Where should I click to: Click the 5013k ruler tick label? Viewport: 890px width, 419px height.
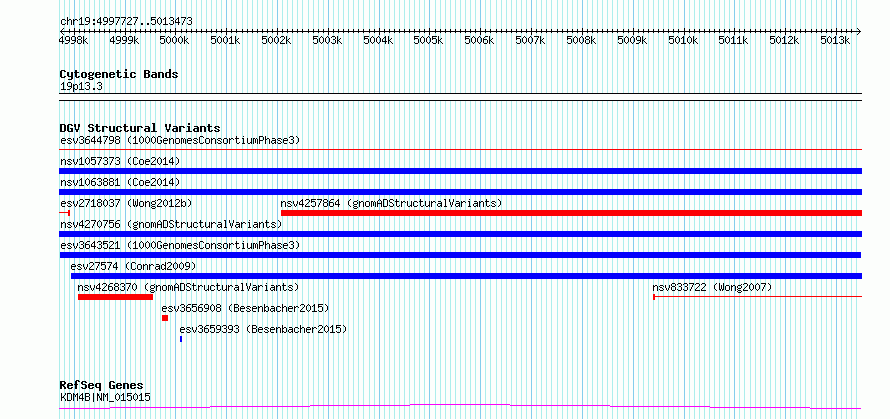[x=835, y=41]
